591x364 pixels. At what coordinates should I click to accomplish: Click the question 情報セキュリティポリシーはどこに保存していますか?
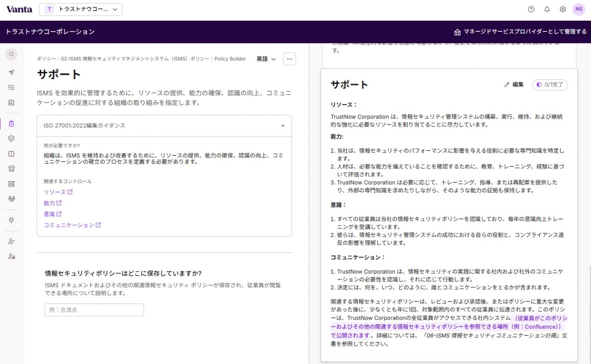tap(123, 273)
